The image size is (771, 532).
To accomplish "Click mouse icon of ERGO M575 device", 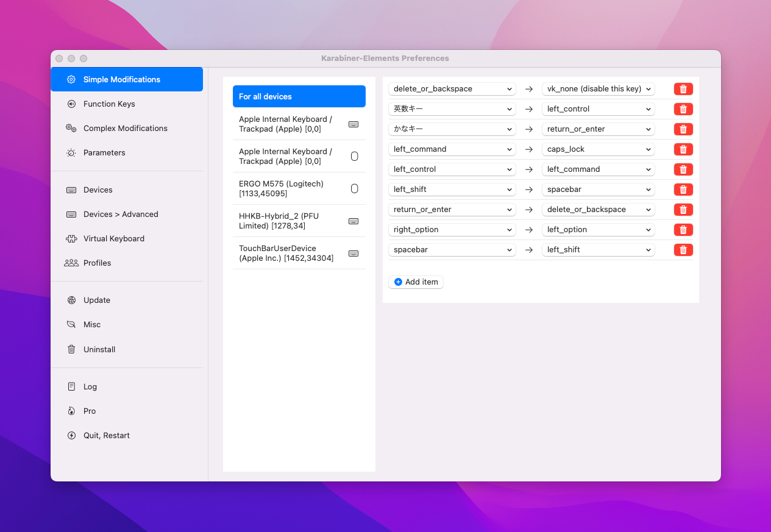I will [x=355, y=189].
